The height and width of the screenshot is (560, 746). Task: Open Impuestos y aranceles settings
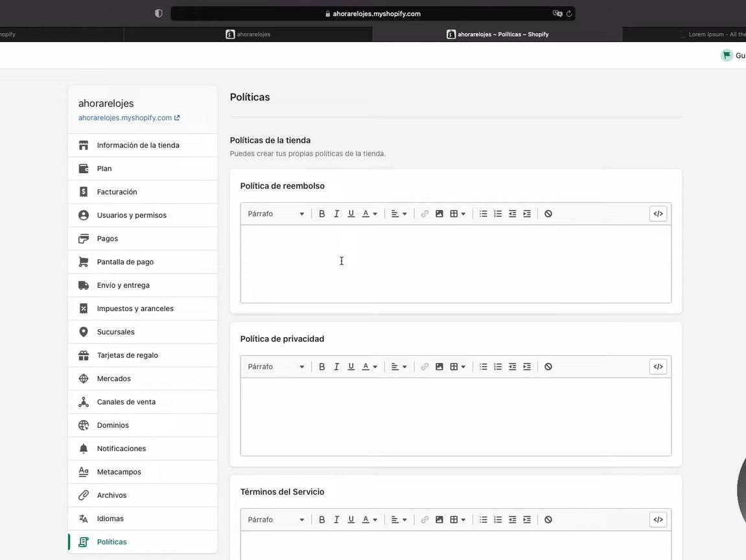[143, 309]
